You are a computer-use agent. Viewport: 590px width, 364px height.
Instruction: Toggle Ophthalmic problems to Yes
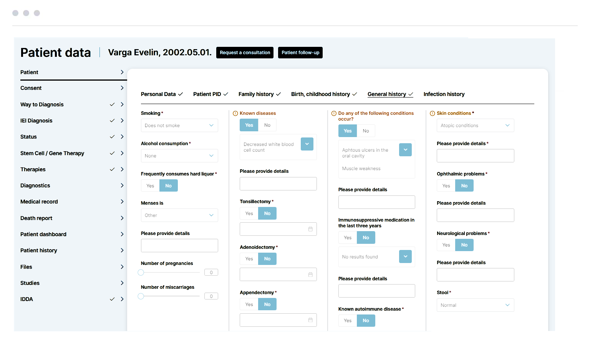point(446,186)
